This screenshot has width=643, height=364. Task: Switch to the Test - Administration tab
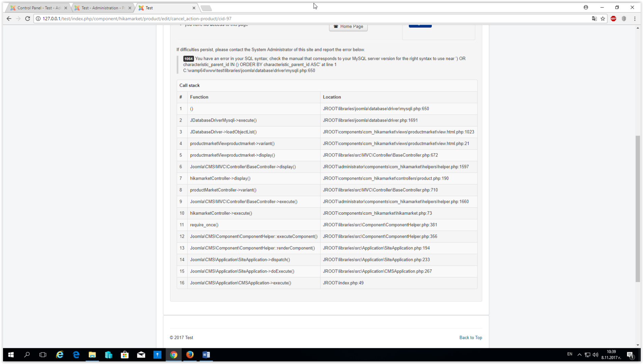(102, 8)
